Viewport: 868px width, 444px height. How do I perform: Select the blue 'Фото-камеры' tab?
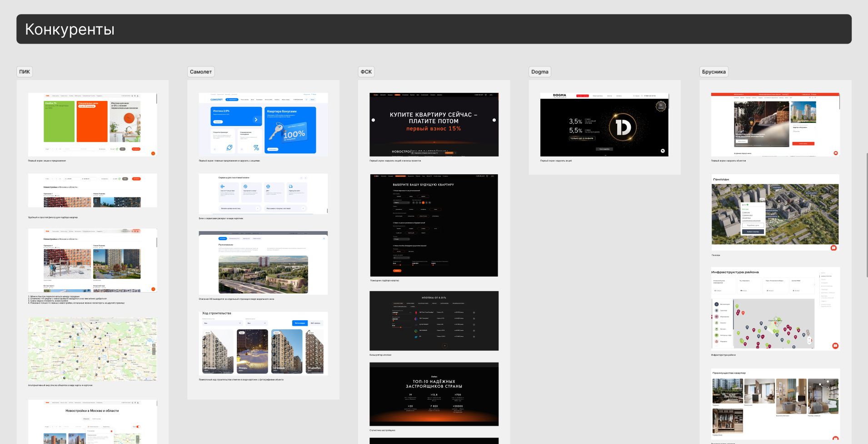[300, 323]
